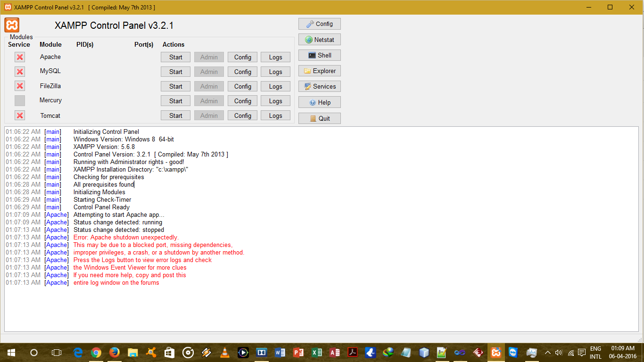Image resolution: width=644 pixels, height=362 pixels.
Task: Open Excel from the taskbar
Action: tap(317, 353)
